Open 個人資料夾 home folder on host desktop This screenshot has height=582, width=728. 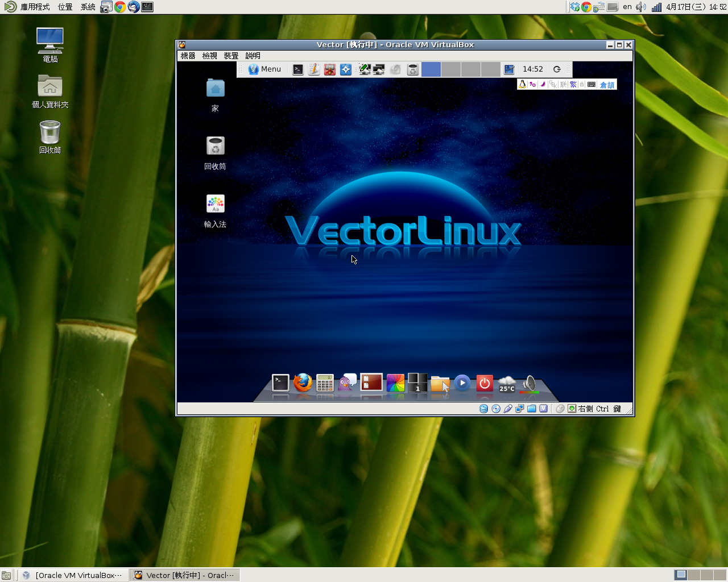click(50, 92)
